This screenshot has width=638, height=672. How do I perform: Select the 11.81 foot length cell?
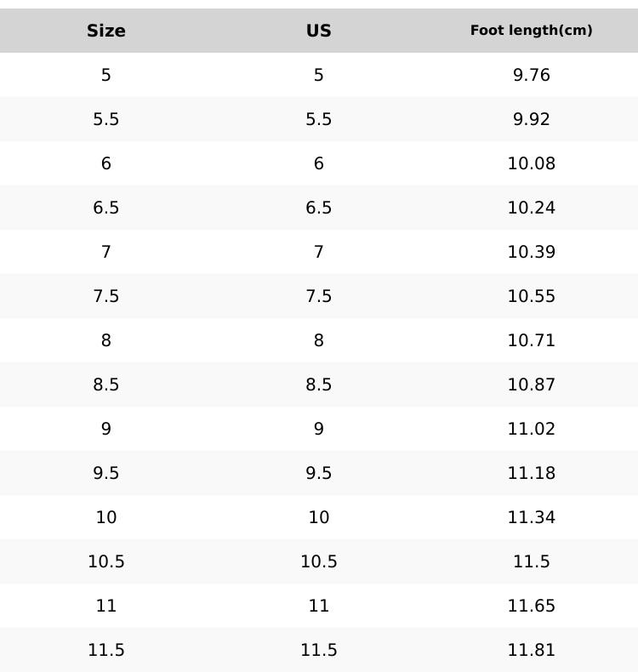(532, 650)
